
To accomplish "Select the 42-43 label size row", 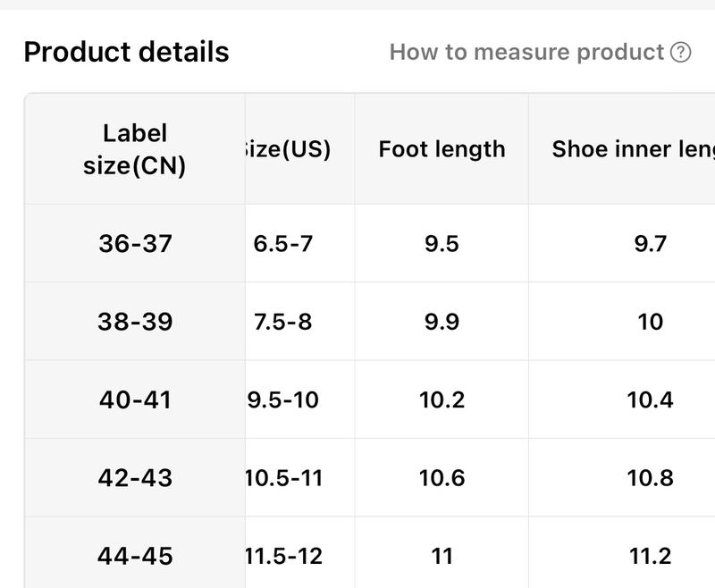I will 135,477.
